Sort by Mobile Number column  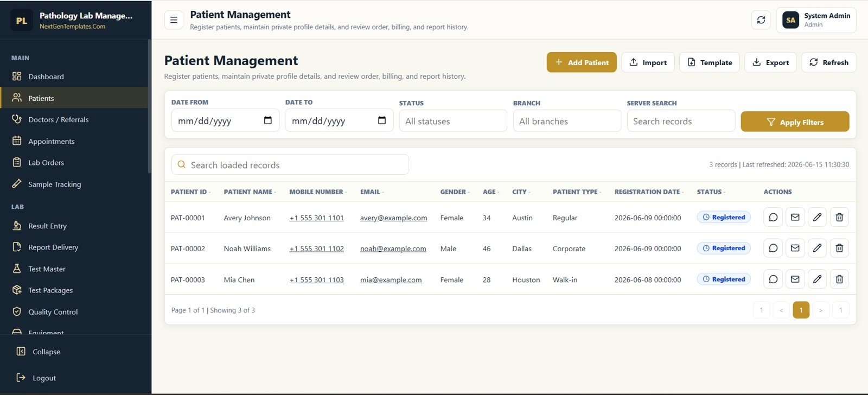[318, 192]
